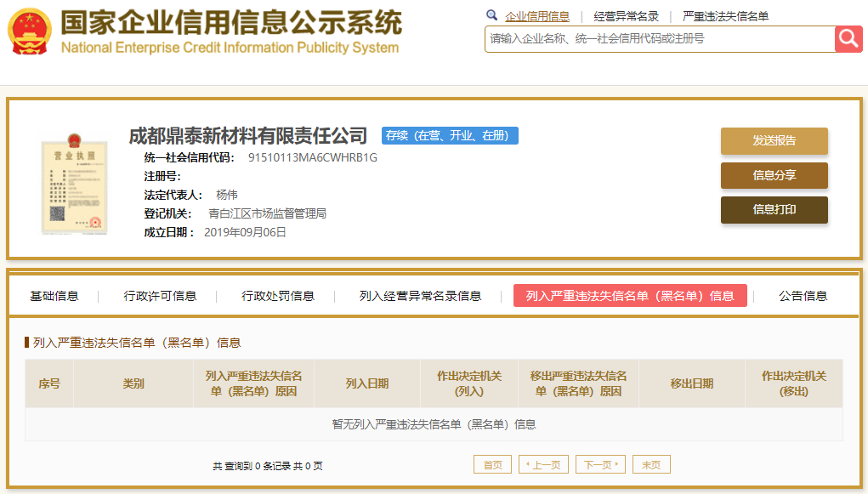
Task: Click company name 成都鼎泰新材料有限责任公司
Action: (x=248, y=136)
